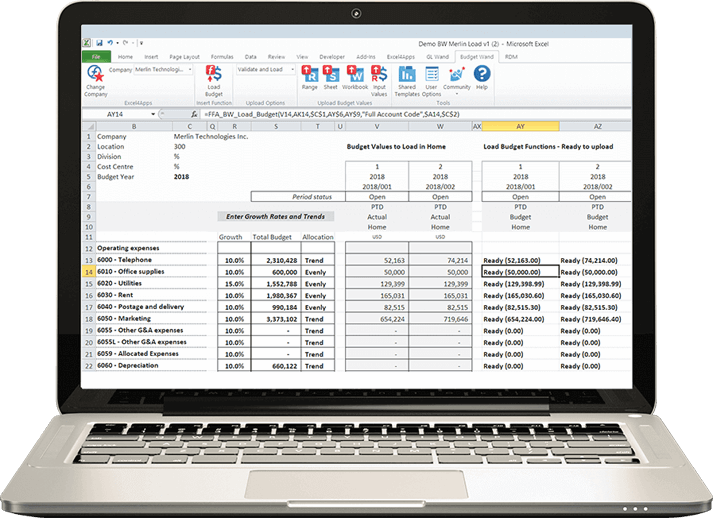Click Location value 300 cell
This screenshot has width=713, height=518.
tap(180, 146)
